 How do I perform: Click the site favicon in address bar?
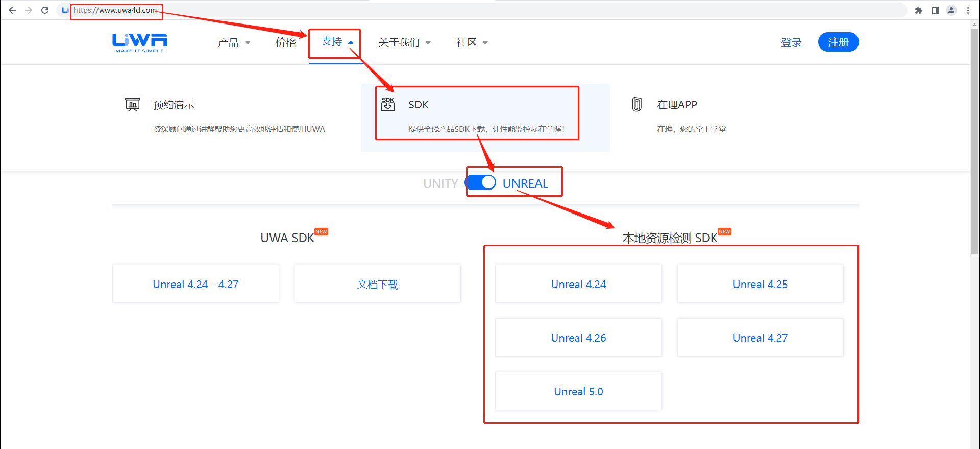pos(65,10)
